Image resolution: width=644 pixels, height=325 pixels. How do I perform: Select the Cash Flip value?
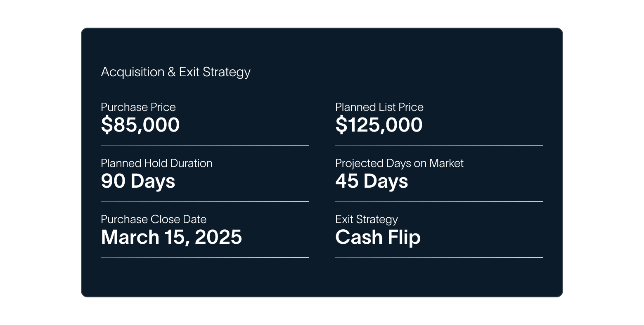[377, 237]
